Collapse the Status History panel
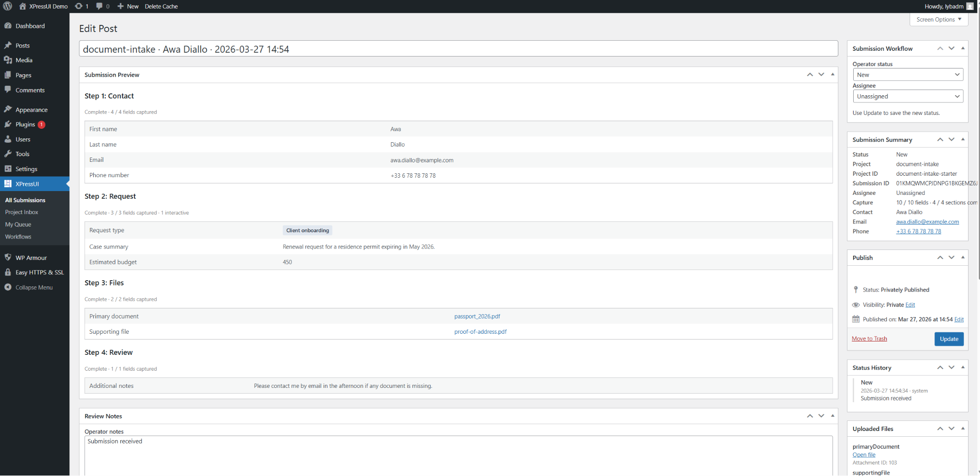Viewport: 980px width, 476px height. [963, 367]
